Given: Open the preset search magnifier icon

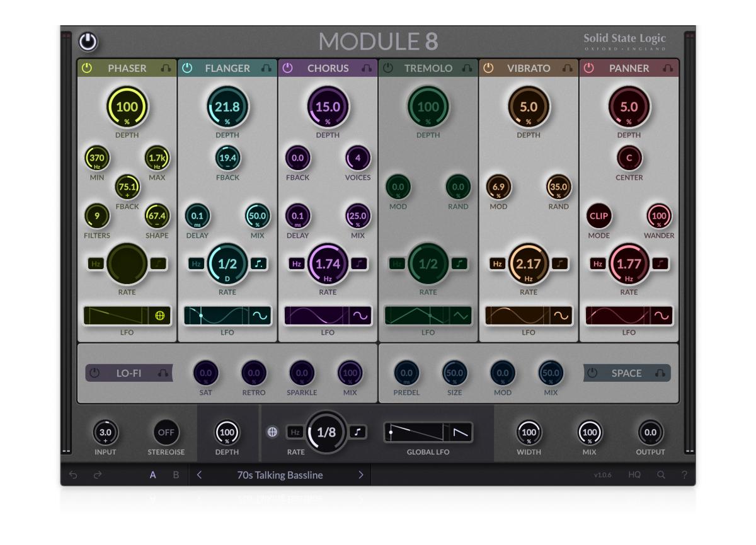Looking at the screenshot, I should tap(661, 475).
